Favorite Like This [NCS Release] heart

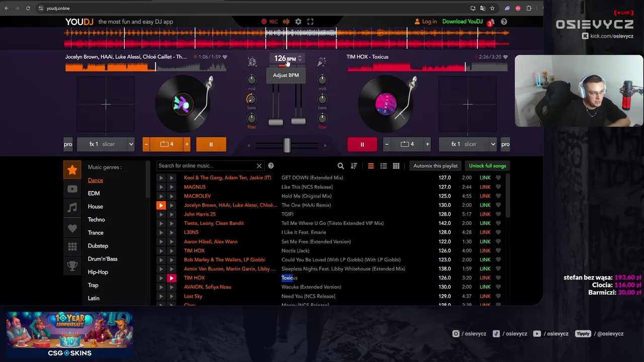(498, 187)
